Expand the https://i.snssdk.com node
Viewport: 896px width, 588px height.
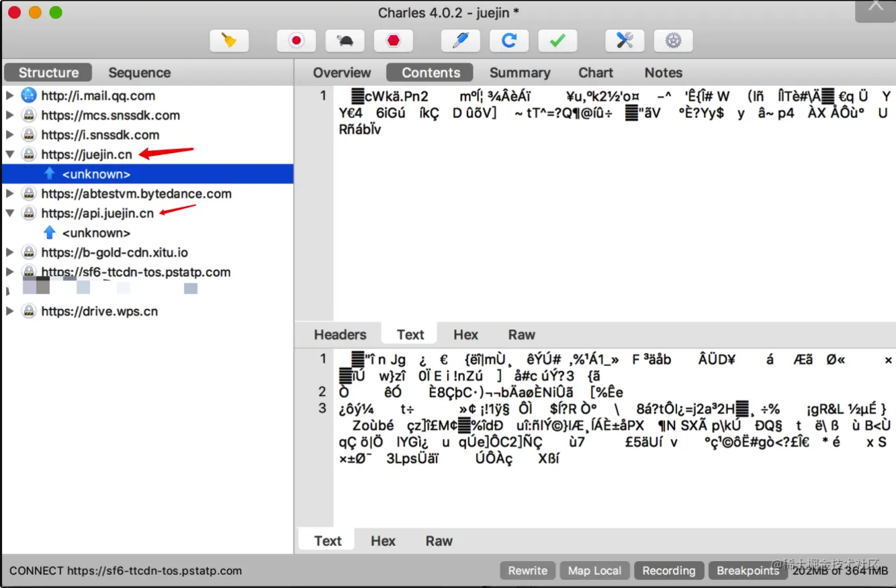(x=9, y=134)
